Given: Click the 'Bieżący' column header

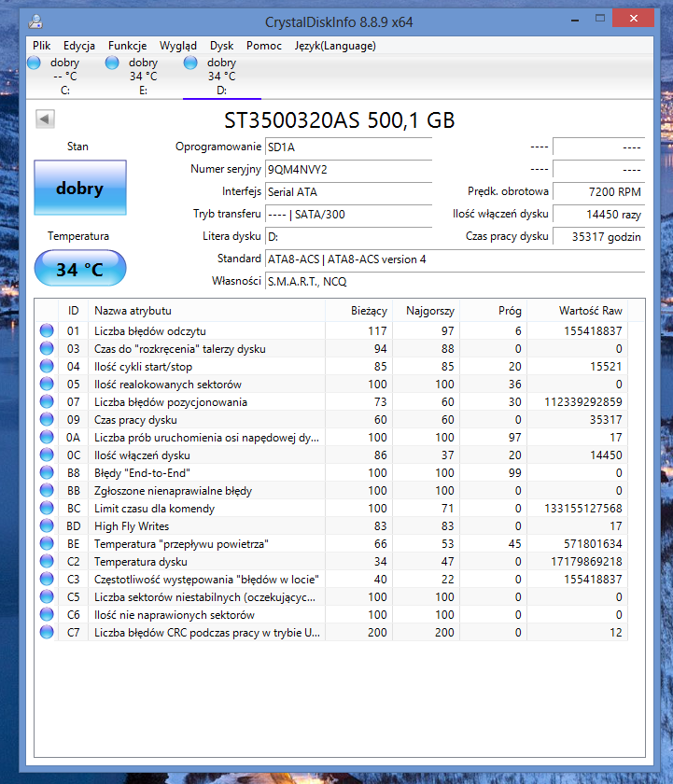Looking at the screenshot, I should (x=359, y=311).
